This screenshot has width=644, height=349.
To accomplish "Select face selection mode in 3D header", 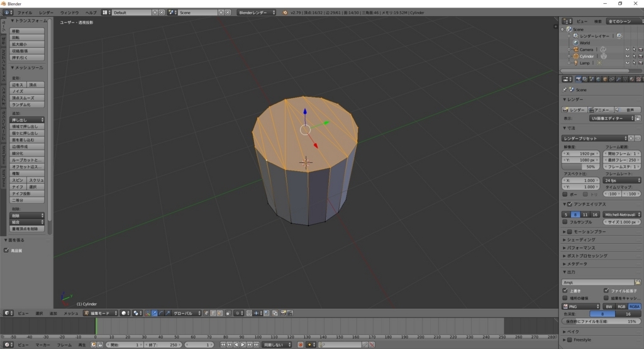I will (x=219, y=313).
